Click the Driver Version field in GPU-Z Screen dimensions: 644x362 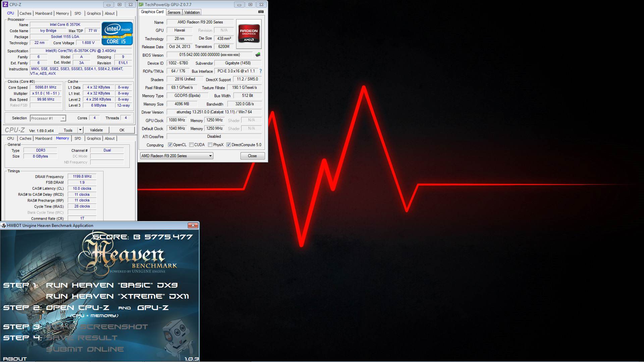pos(214,112)
